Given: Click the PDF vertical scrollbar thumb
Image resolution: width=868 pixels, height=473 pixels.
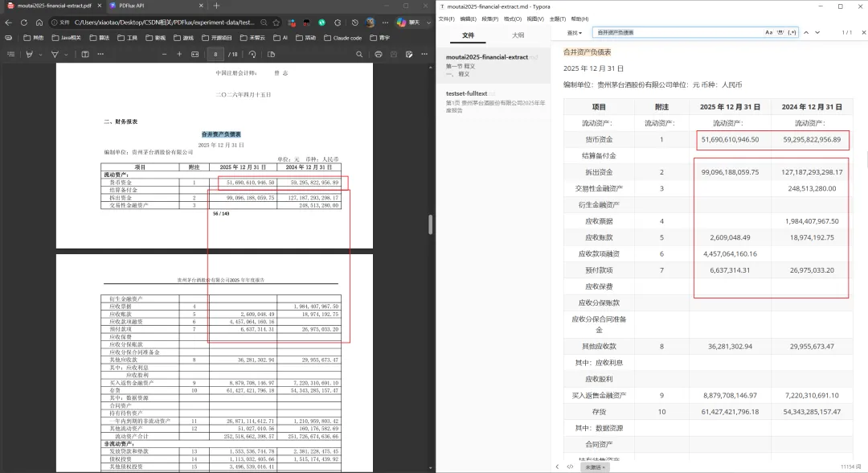Looking at the screenshot, I should coord(430,224).
